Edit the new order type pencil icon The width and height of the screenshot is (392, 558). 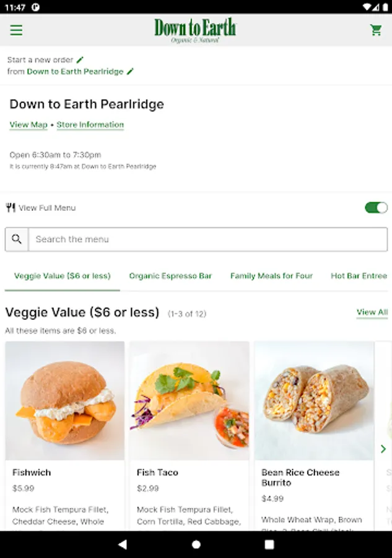point(80,60)
